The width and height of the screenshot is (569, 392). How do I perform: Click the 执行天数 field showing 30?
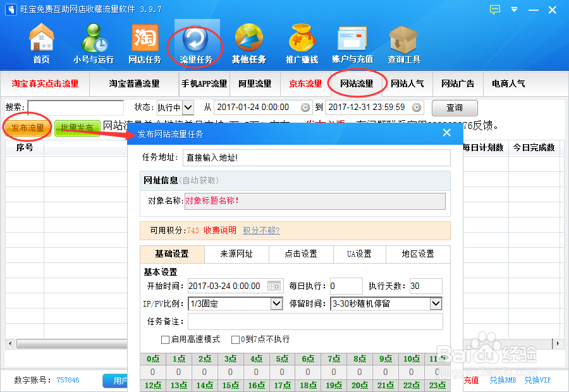point(426,286)
